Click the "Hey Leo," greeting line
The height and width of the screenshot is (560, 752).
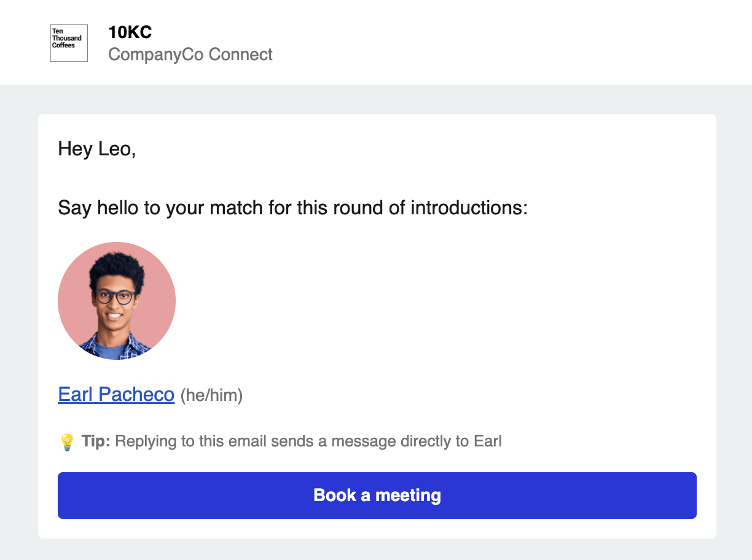click(x=96, y=149)
